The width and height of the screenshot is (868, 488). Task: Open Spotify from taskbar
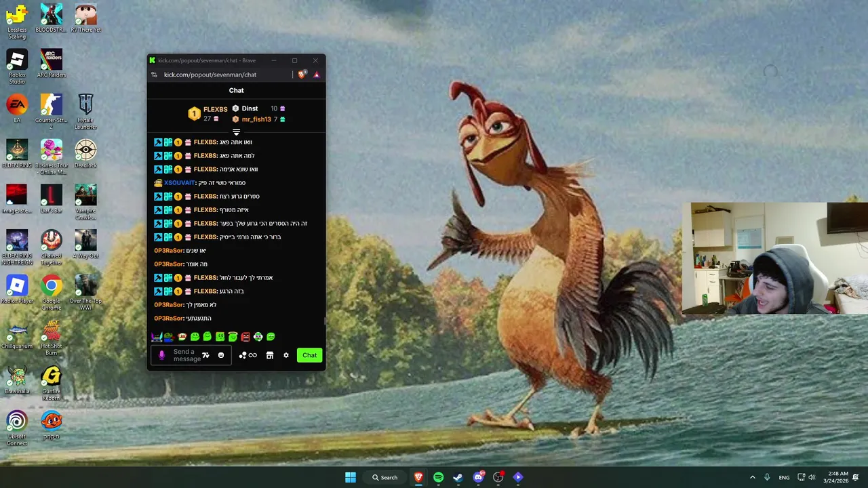coord(438,477)
